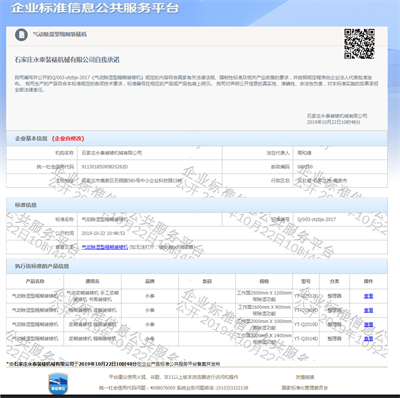The height and width of the screenshot is (398, 400).
Task: Click the 分类 column header
Action: tap(334, 281)
